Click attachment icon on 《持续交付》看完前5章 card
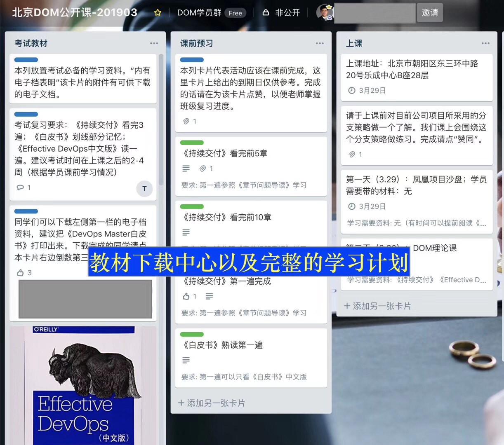 coord(203,169)
